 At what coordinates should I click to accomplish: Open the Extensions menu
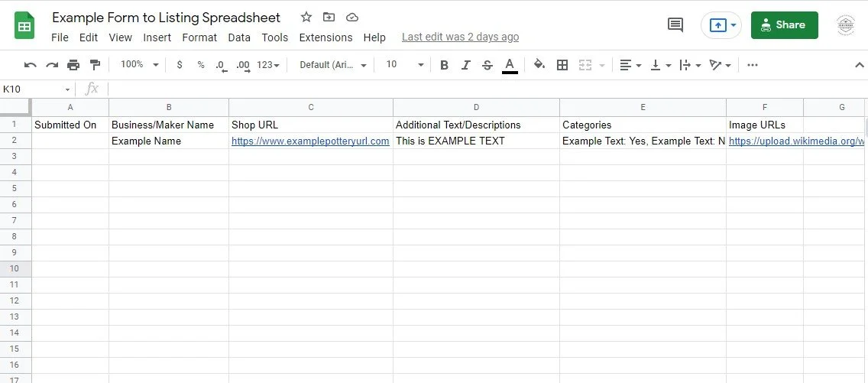click(x=325, y=37)
